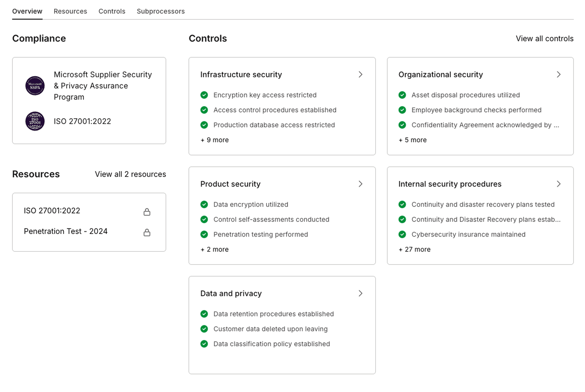
Task: Click the Microsoft SSPA compliance badge
Action: coord(35,86)
